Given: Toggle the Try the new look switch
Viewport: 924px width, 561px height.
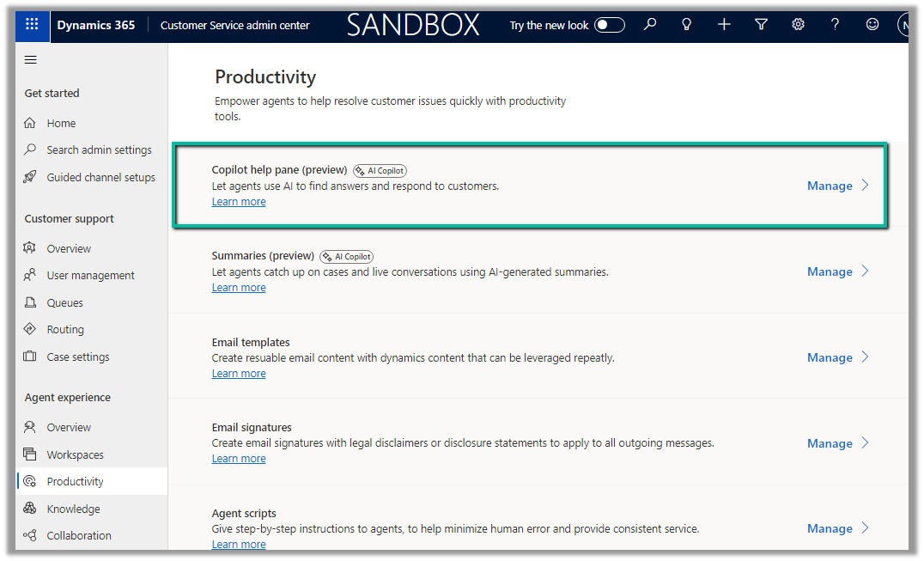Looking at the screenshot, I should tap(610, 25).
